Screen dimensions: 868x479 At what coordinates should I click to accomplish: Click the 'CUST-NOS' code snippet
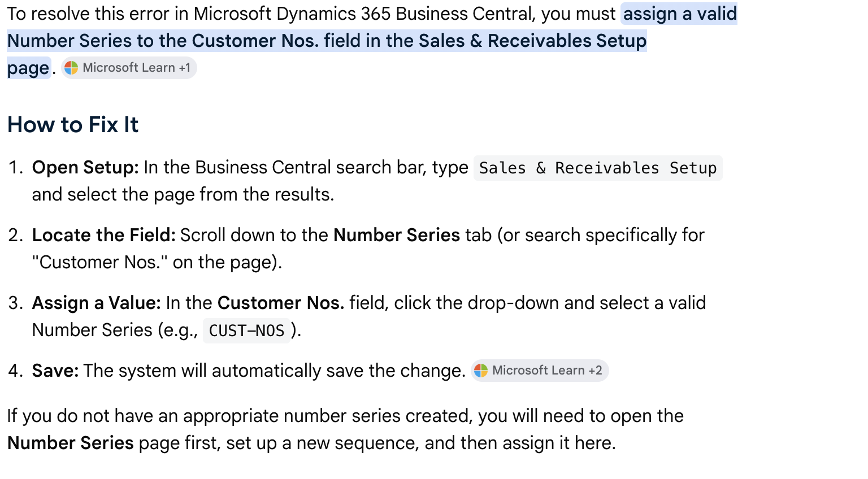pos(246,331)
